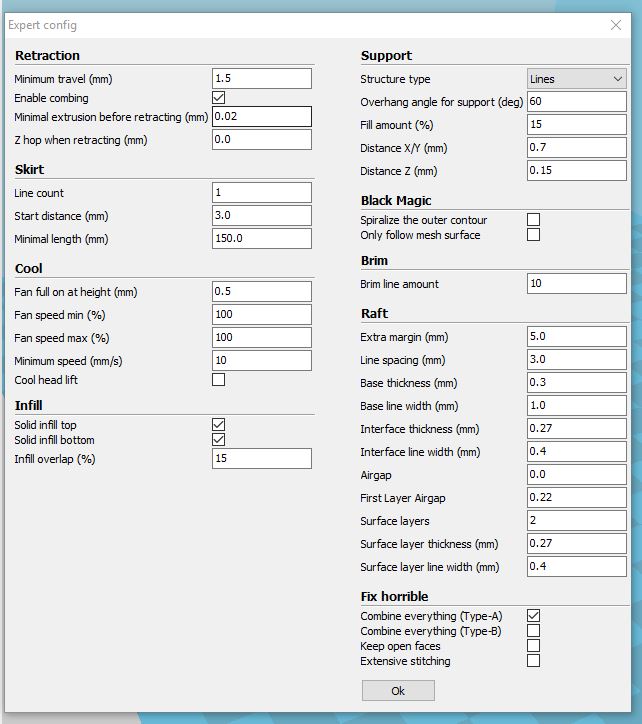
Task: Select the First Layer Airgap field
Action: pos(576,498)
